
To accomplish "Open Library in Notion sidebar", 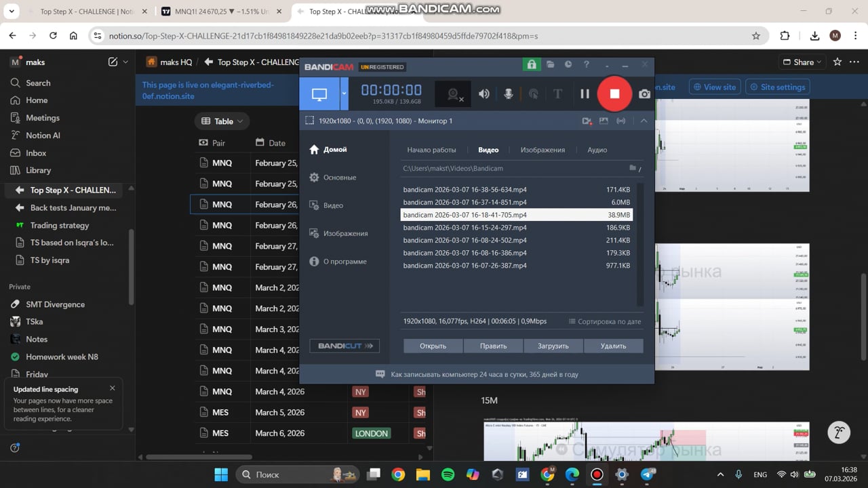I will pyautogui.click(x=38, y=171).
